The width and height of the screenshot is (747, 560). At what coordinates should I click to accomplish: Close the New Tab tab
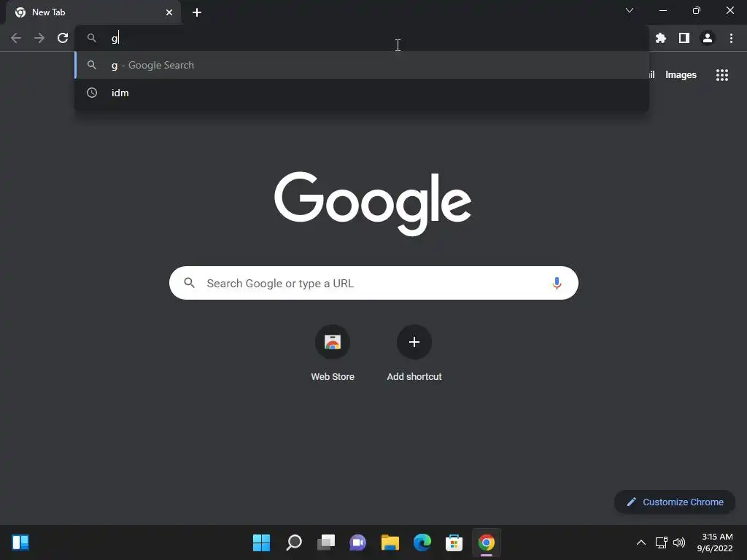(169, 12)
